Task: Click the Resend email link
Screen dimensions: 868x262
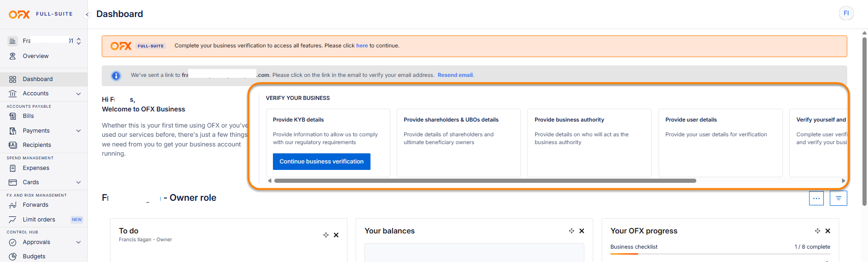Action: [x=455, y=75]
